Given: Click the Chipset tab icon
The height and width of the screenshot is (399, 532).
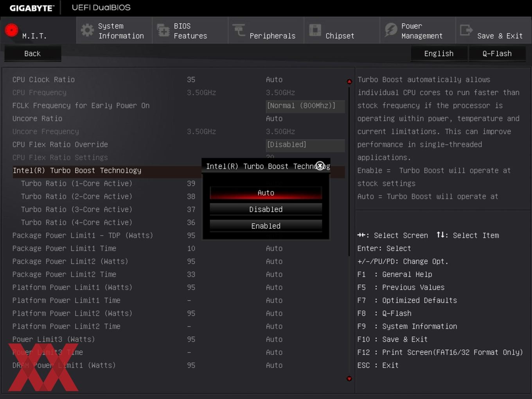Looking at the screenshot, I should [315, 30].
